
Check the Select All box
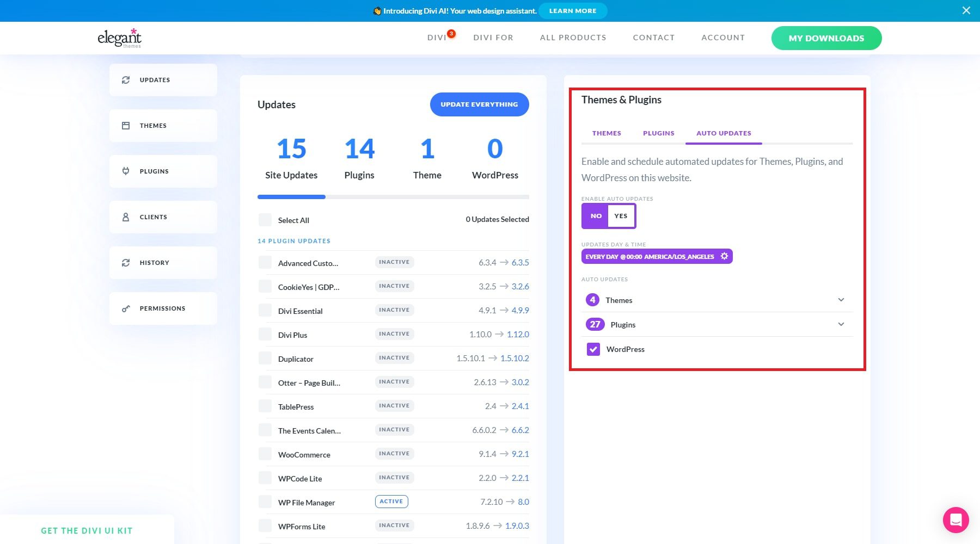265,219
